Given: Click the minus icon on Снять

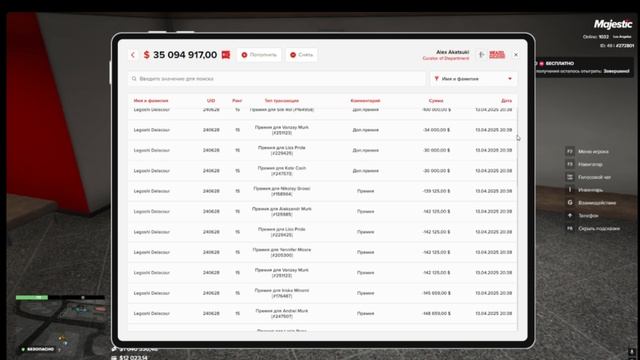Looking at the screenshot, I should 293,55.
